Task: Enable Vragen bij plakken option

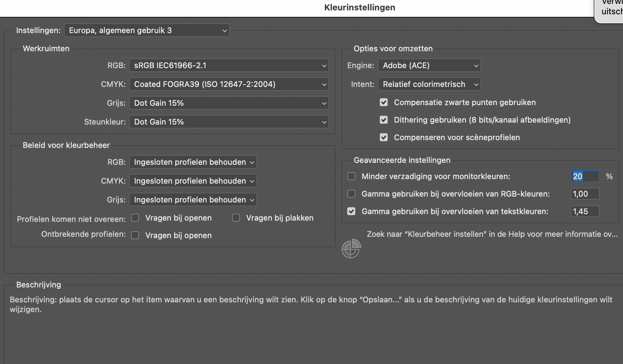Action: 236,218
